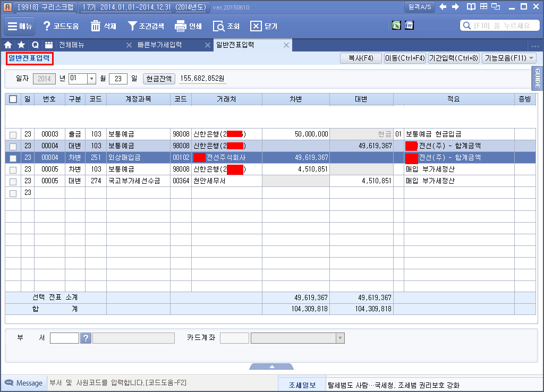544x392 pixels.
Task: Click the 외상매입금 account cell
Action: 138,158
